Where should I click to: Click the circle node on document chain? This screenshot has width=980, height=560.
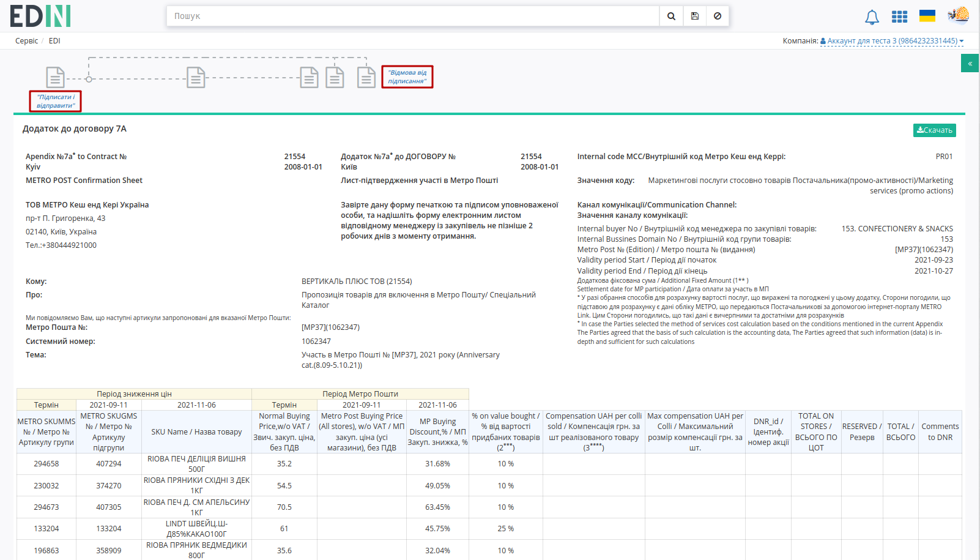tap(89, 79)
